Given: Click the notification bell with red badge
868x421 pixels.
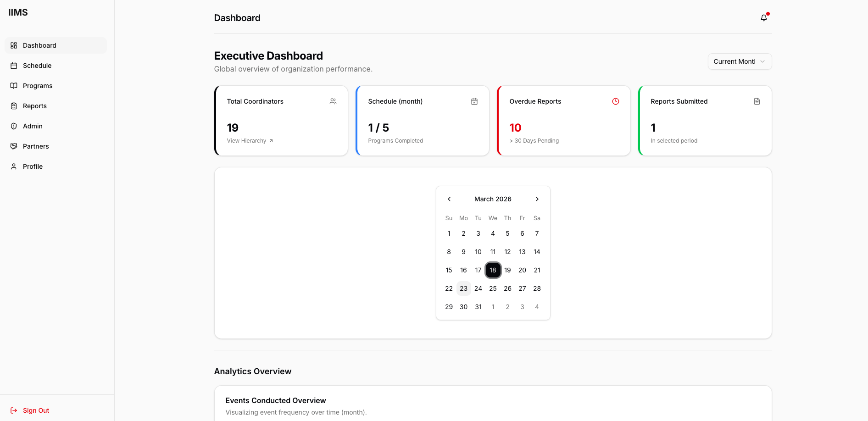Looking at the screenshot, I should coord(764,17).
